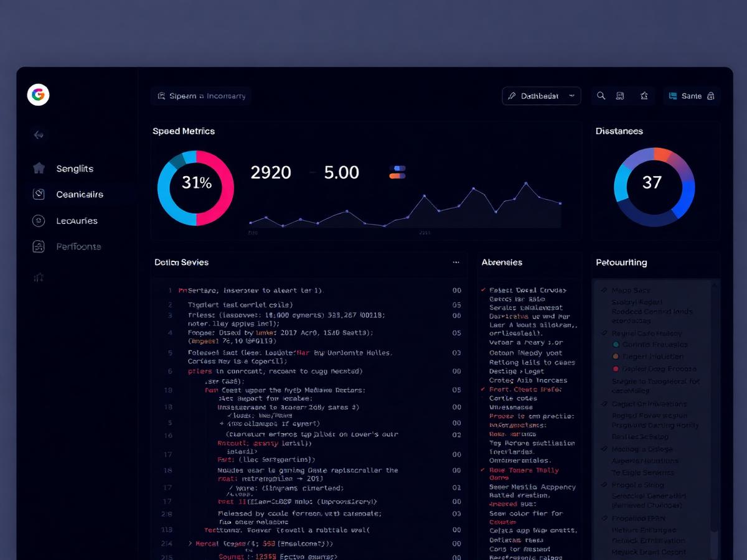Open Senglits in the sidebar

(x=75, y=169)
